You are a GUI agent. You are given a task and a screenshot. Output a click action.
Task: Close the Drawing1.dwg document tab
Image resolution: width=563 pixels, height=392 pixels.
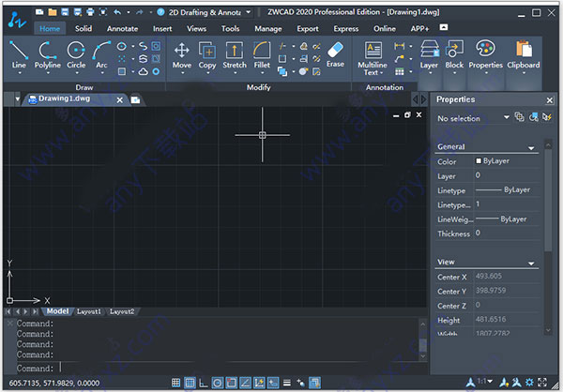120,100
